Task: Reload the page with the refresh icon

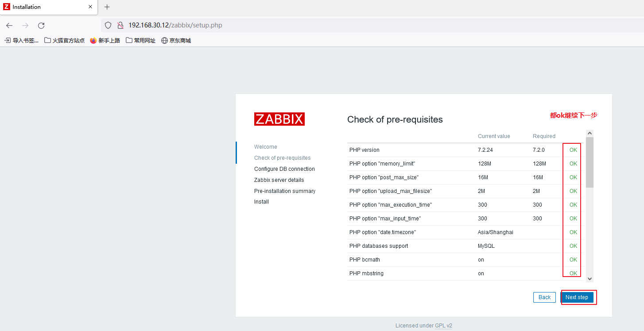Action: [41, 26]
